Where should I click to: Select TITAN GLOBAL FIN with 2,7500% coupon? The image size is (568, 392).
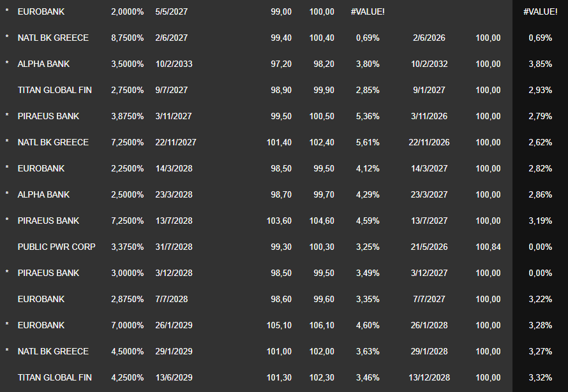click(55, 90)
